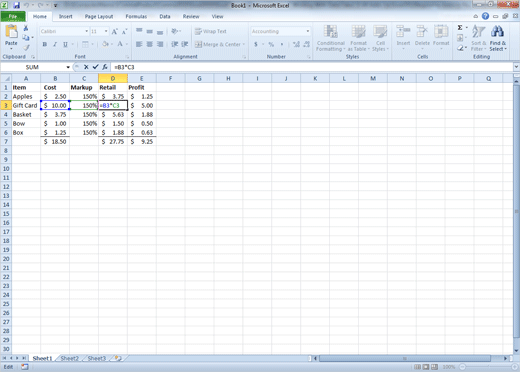Toggle Align Text Left
The height and width of the screenshot is (372, 520).
coord(139,44)
